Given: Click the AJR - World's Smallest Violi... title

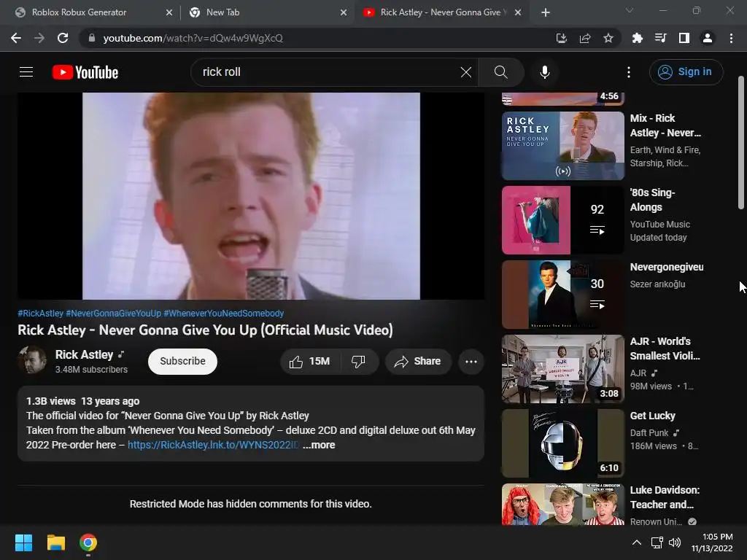Looking at the screenshot, I should [665, 349].
